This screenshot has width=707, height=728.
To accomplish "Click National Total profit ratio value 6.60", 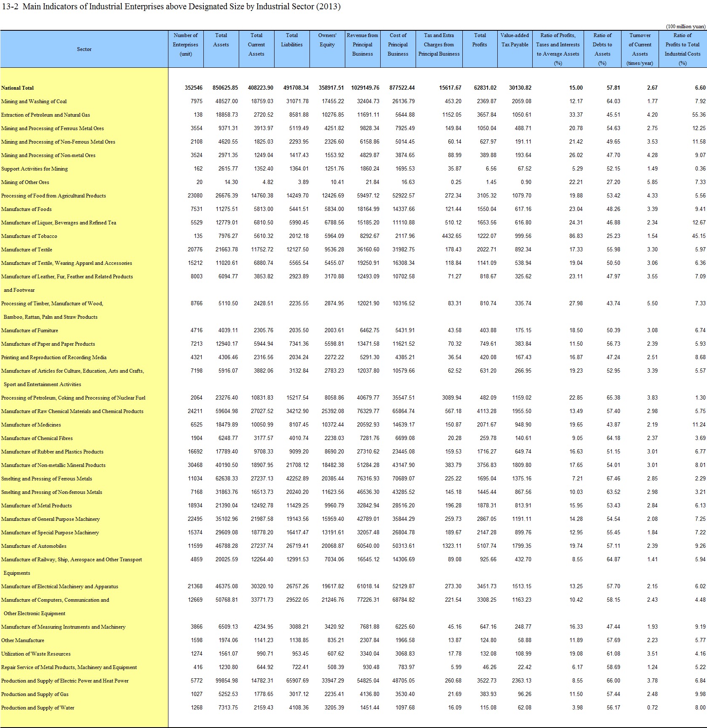I will point(700,88).
